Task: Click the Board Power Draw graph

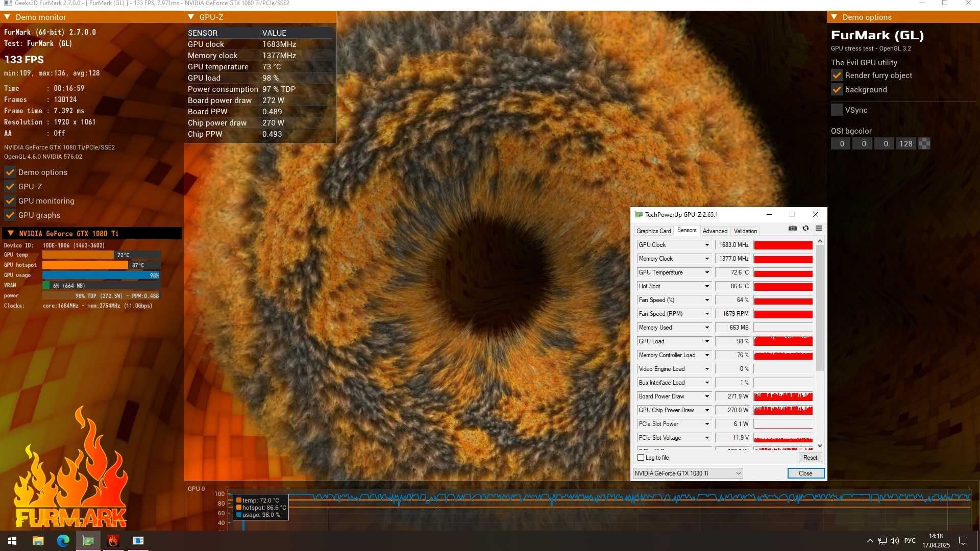Action: pos(783,396)
